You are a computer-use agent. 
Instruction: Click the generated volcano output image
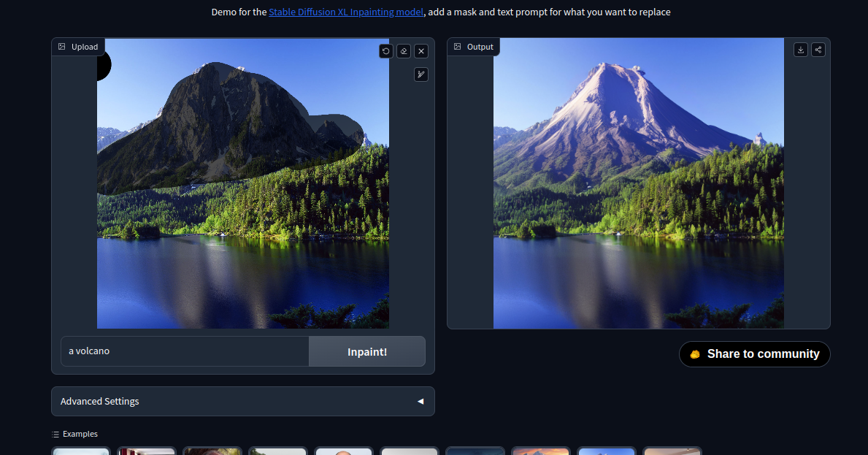click(639, 183)
